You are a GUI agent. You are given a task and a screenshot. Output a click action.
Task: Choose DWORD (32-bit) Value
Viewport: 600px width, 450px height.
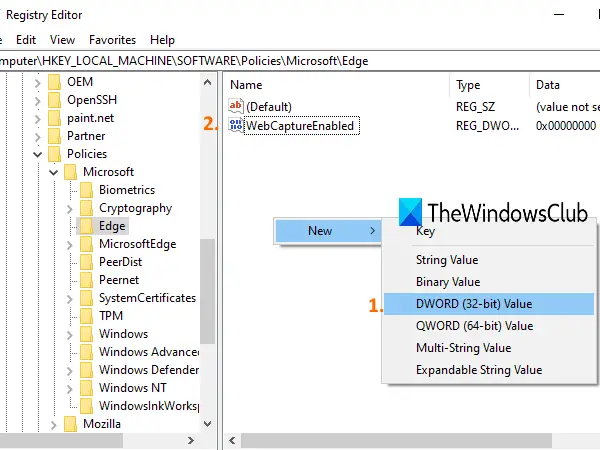coord(489,304)
